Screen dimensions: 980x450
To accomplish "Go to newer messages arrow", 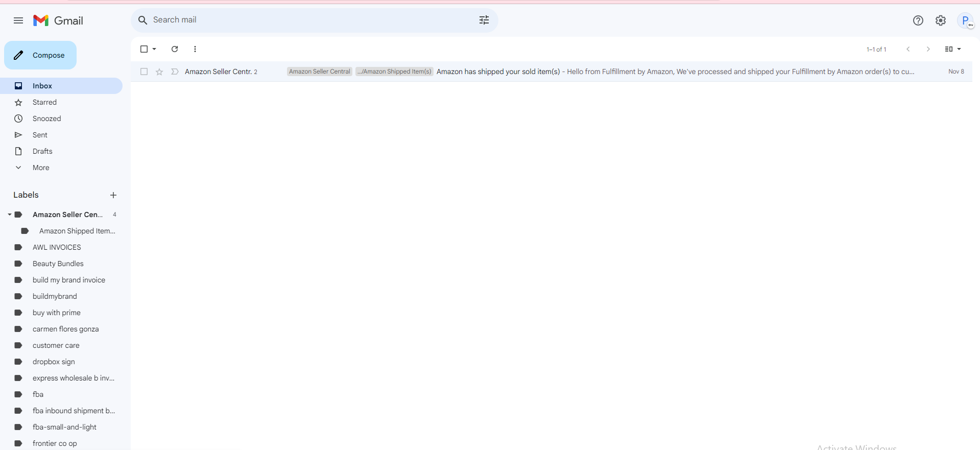I will pyautogui.click(x=908, y=49).
